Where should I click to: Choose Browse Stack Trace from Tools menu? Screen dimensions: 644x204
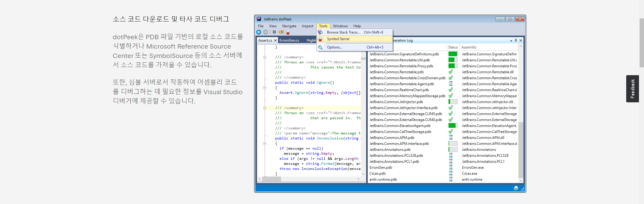point(355,32)
